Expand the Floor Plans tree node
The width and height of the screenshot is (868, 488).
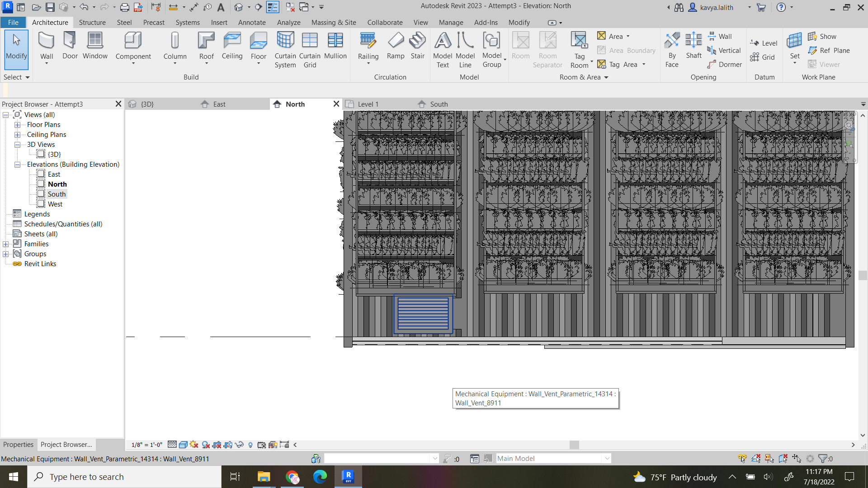tap(18, 124)
